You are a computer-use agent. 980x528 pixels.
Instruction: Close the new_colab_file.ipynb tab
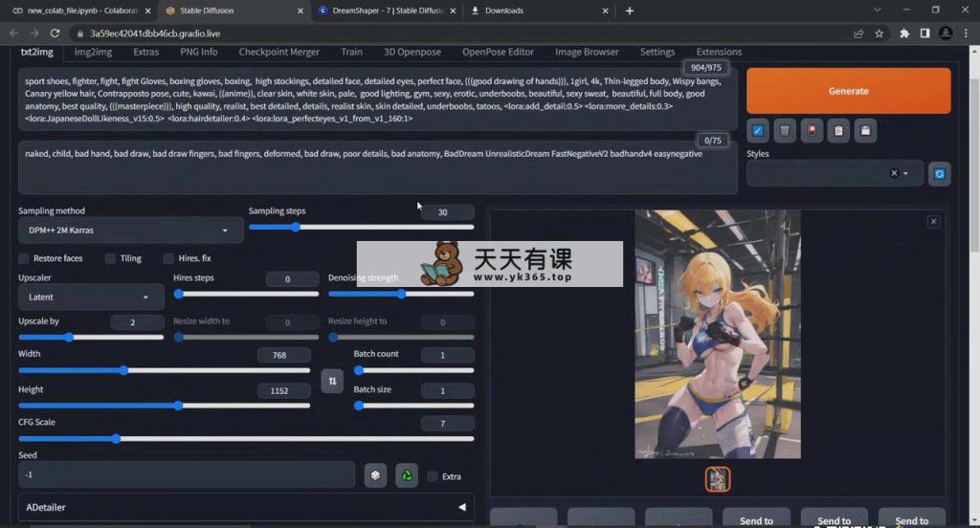[x=148, y=11]
